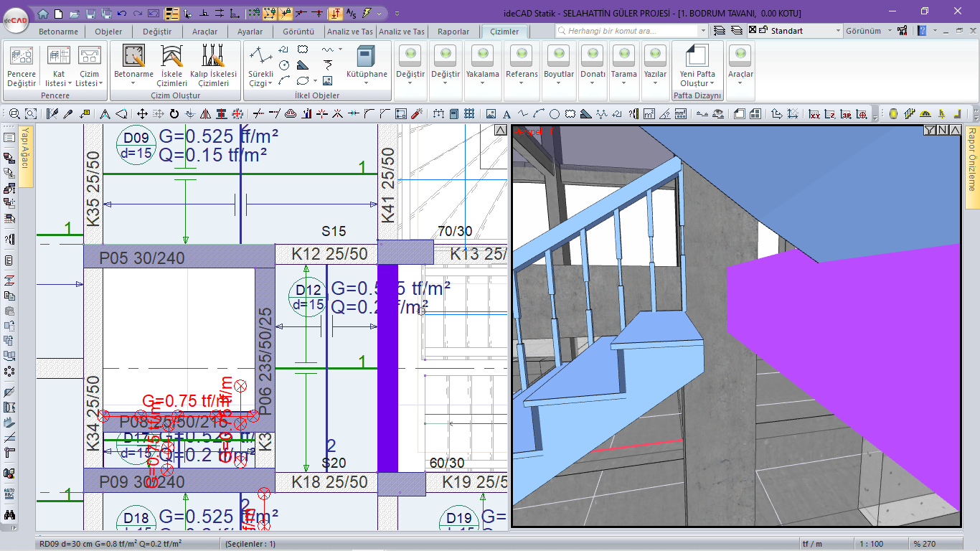Click the command search input field
This screenshot has width=980, height=551.
coord(631,31)
